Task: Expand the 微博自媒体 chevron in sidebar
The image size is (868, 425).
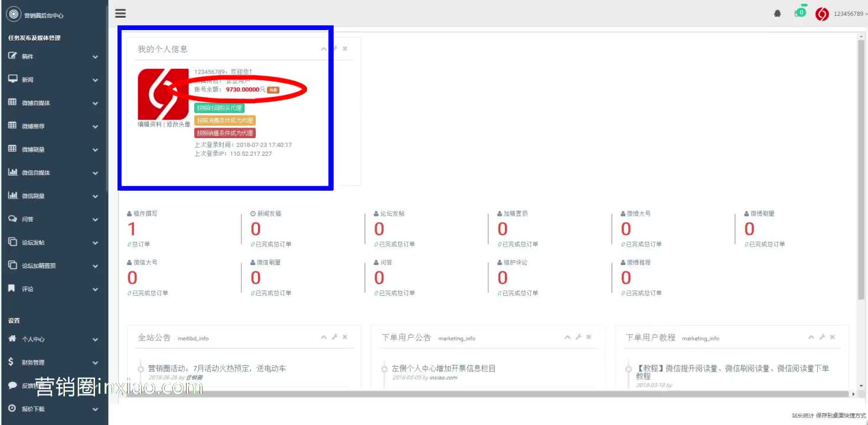Action: tap(95, 103)
